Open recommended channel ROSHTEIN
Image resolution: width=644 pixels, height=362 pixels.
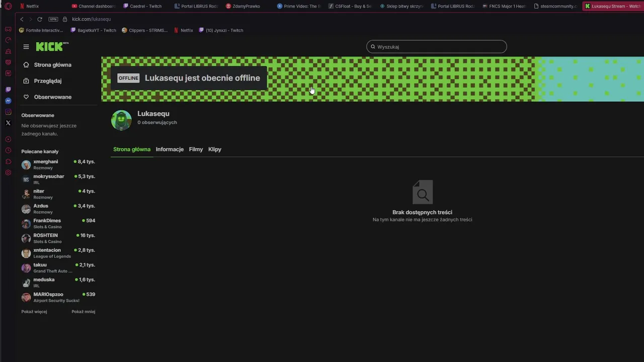coord(58,238)
